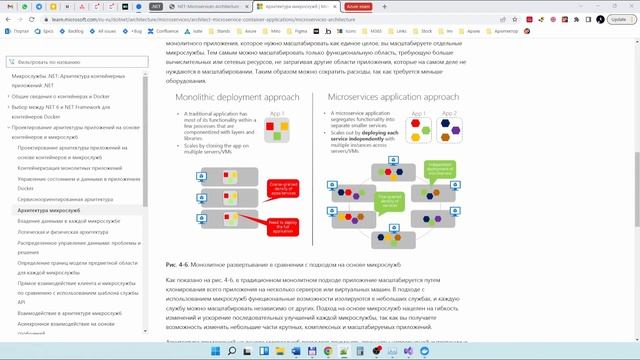
Task: Open the M365 bookmarks folder
Action: [372, 31]
